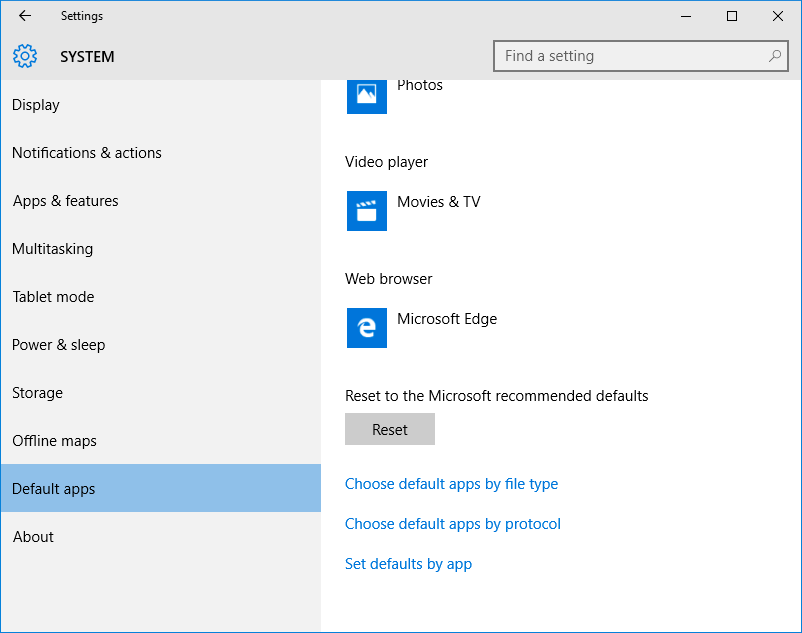Focus the Find a setting search box

tap(640, 56)
